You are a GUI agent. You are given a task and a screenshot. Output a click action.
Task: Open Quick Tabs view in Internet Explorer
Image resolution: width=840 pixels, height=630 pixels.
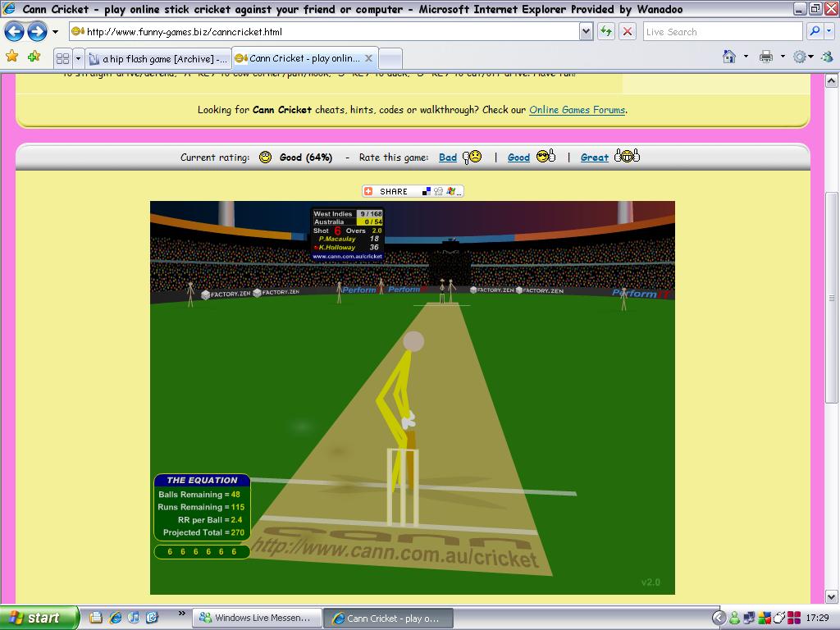[x=65, y=58]
